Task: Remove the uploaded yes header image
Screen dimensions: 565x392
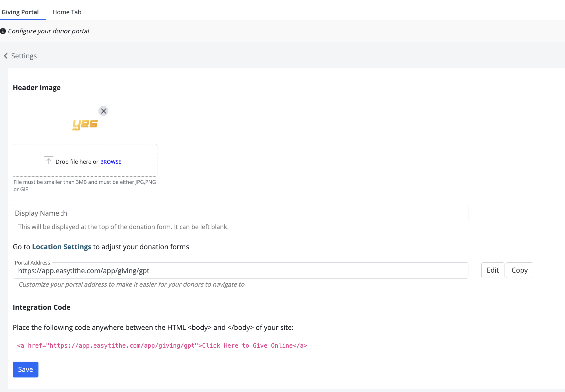Action: click(103, 111)
